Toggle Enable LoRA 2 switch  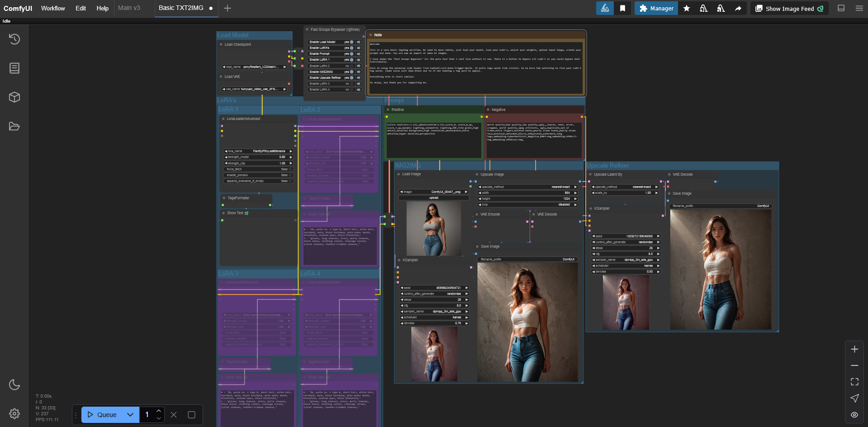[x=351, y=66]
